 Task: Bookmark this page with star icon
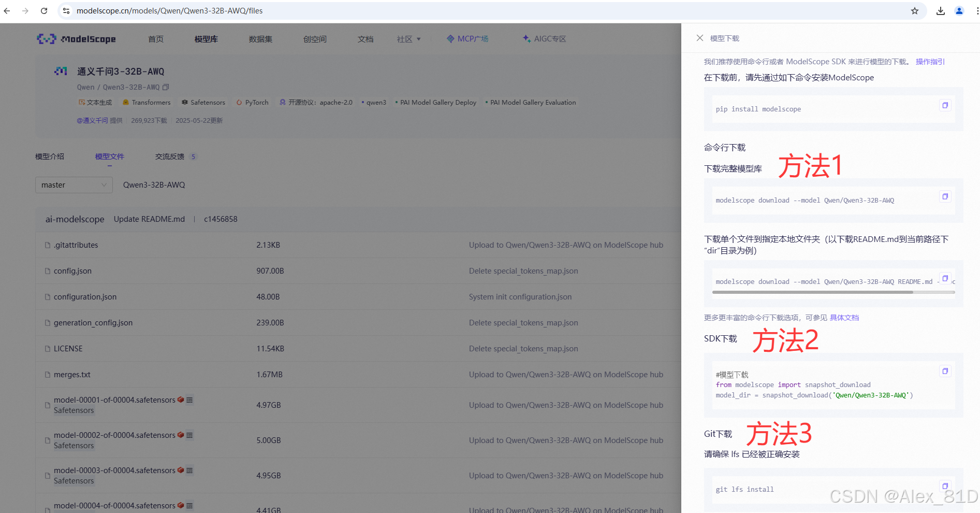[915, 11]
